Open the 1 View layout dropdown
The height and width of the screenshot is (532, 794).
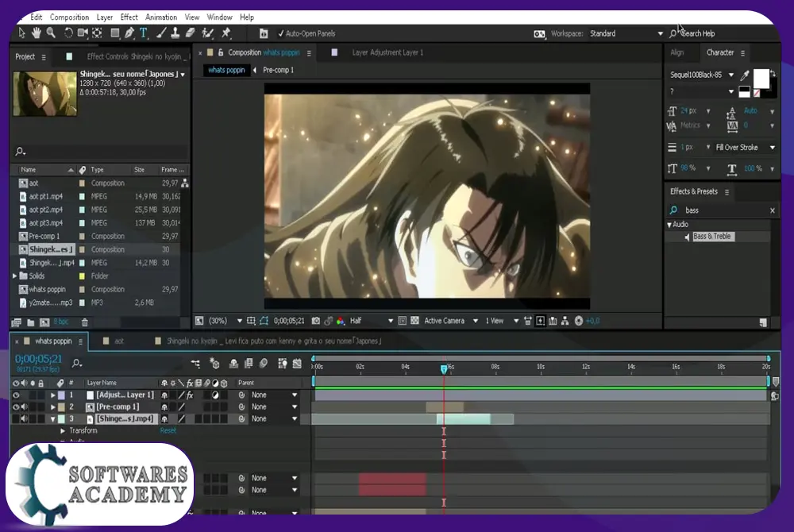coord(503,321)
